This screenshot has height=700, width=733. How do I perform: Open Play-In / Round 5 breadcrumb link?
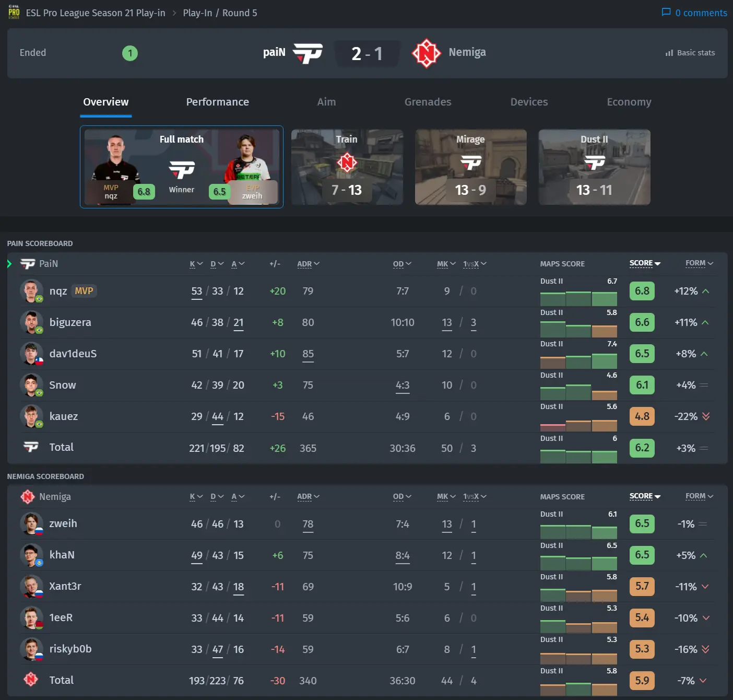[220, 13]
